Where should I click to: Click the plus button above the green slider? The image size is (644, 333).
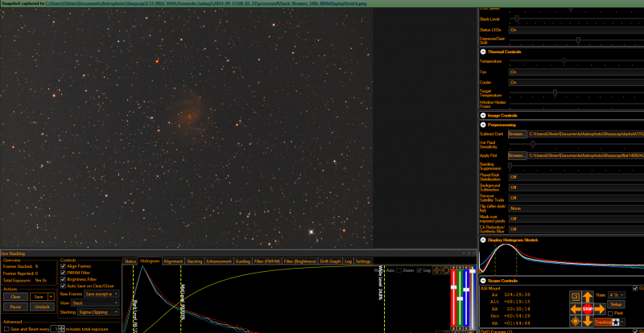coord(460,268)
